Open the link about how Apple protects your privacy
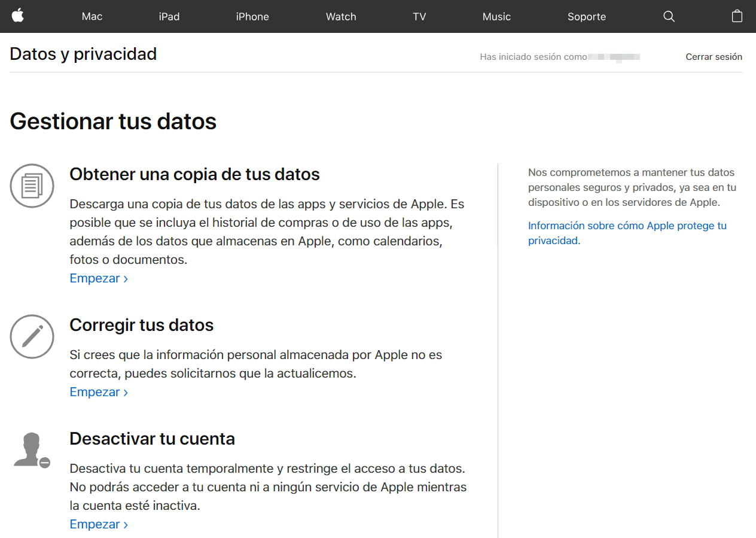The image size is (756, 538). (627, 233)
